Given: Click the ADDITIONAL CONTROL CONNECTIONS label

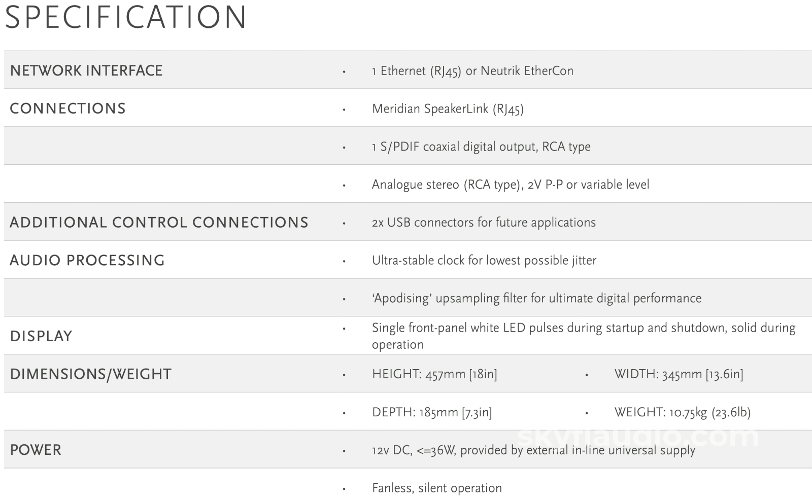Looking at the screenshot, I should tap(159, 223).
